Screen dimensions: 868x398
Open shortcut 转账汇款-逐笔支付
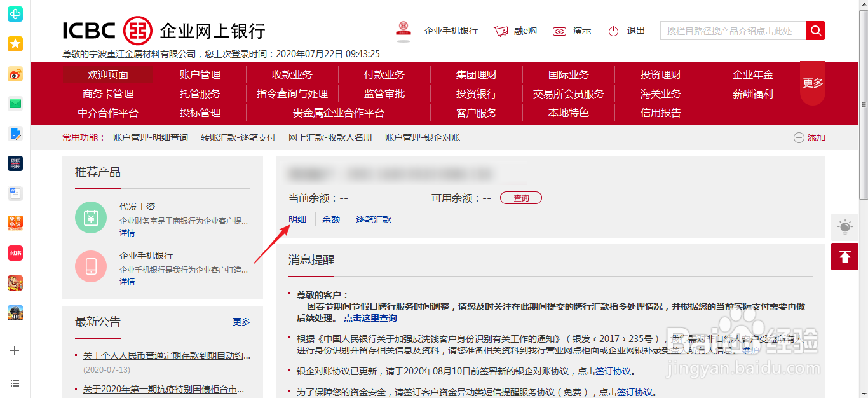(x=238, y=137)
